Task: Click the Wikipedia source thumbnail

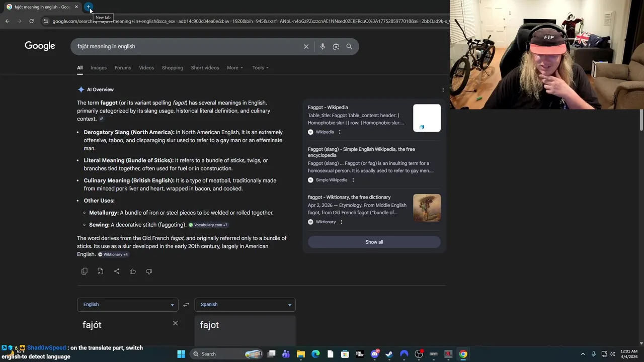Action: [x=427, y=118]
